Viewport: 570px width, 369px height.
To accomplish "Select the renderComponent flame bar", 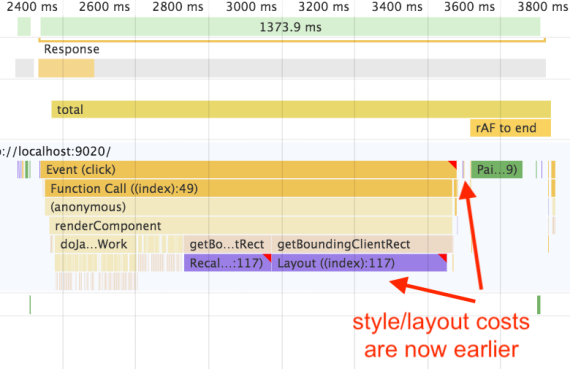I will click(251, 226).
